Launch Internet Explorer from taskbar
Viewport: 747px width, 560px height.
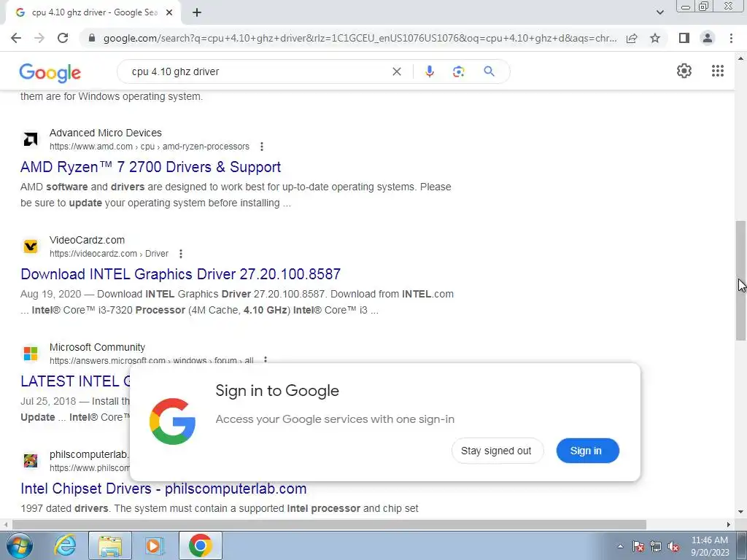pyautogui.click(x=65, y=545)
